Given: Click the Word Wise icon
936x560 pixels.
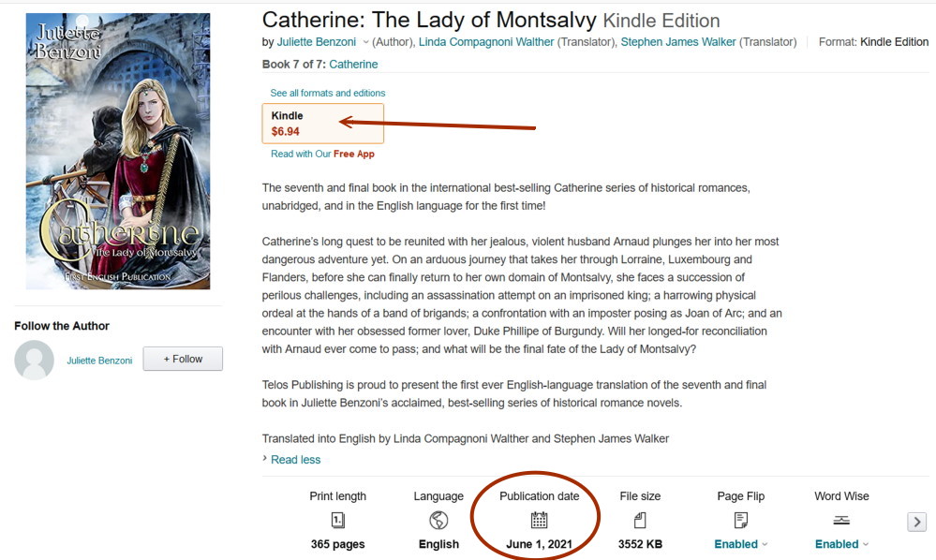Looking at the screenshot, I should pyautogui.click(x=841, y=521).
